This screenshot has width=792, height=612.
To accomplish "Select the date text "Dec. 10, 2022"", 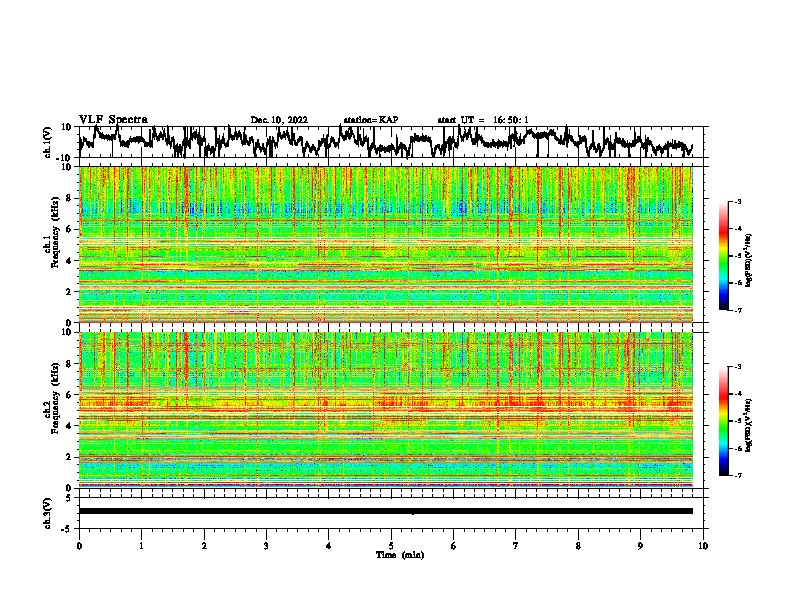I will pyautogui.click(x=279, y=120).
